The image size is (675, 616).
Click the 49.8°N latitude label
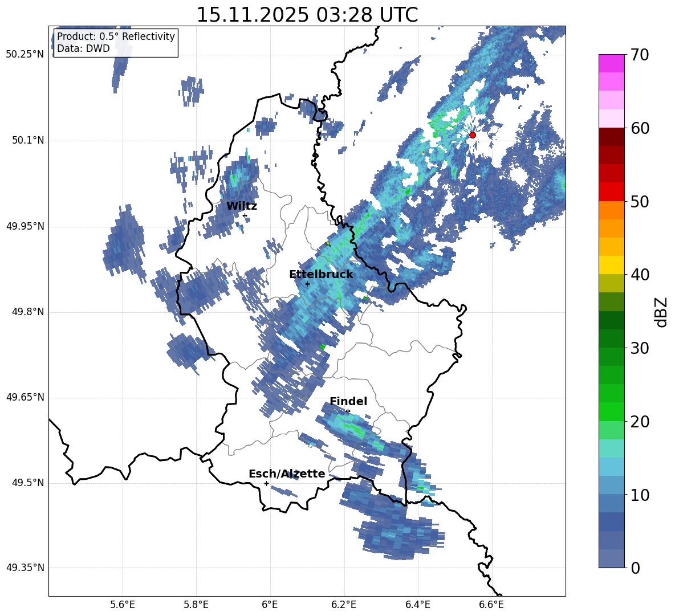(x=28, y=312)
